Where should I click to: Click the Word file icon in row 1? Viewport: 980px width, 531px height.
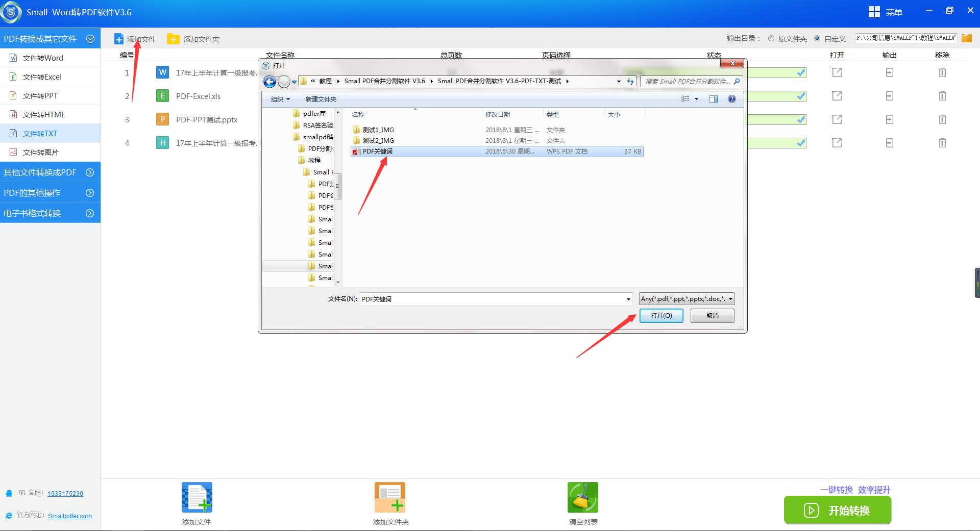162,72
